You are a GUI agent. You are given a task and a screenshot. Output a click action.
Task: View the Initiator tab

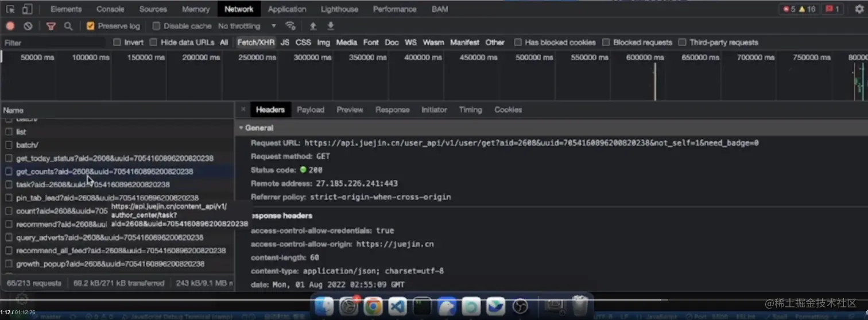click(x=434, y=110)
